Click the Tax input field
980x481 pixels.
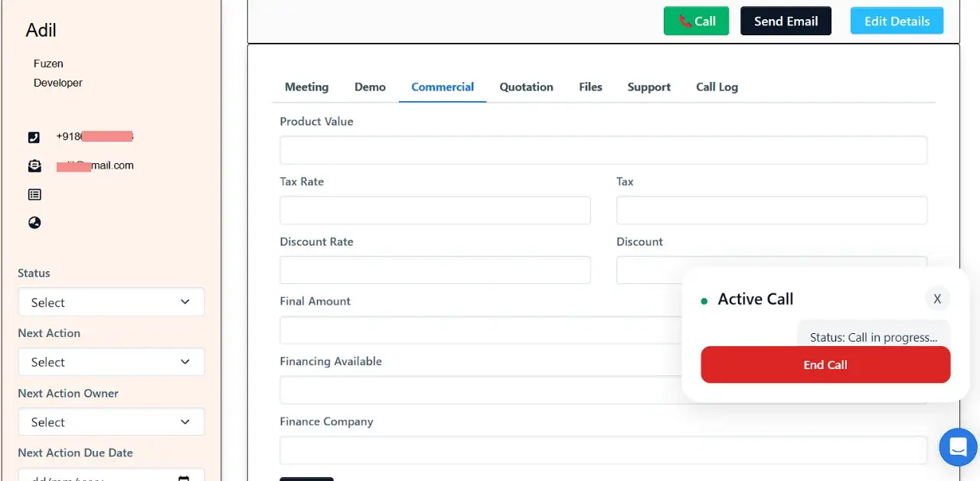tap(772, 210)
